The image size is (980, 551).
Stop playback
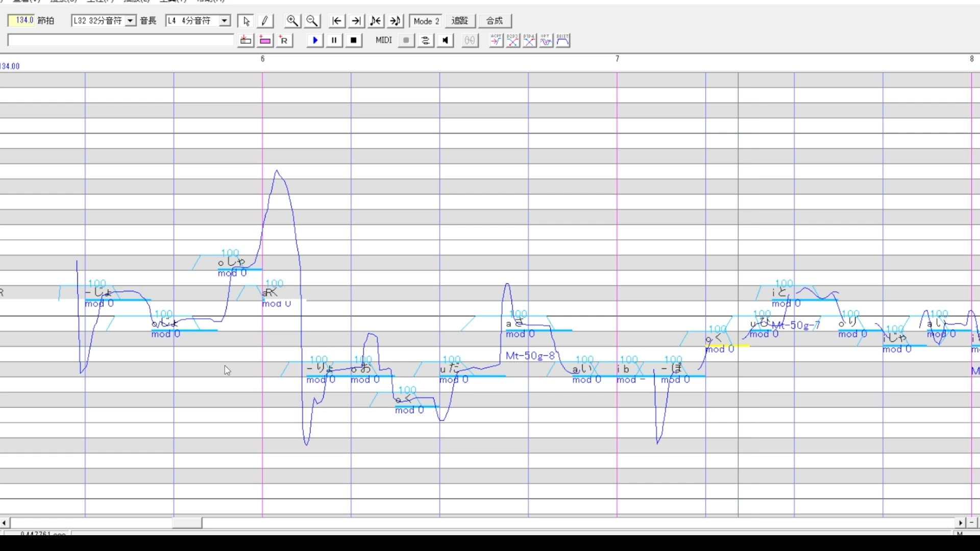click(354, 40)
